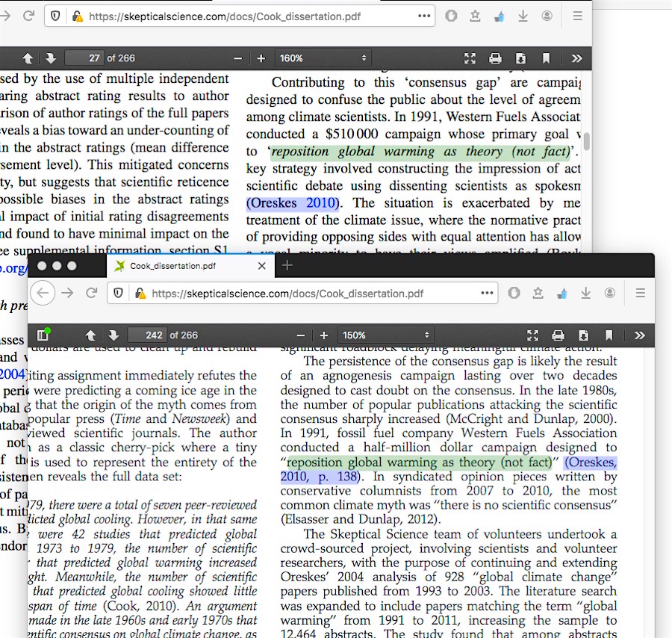Open a new tab with the plus button
The height and width of the screenshot is (638, 672).
[287, 266]
